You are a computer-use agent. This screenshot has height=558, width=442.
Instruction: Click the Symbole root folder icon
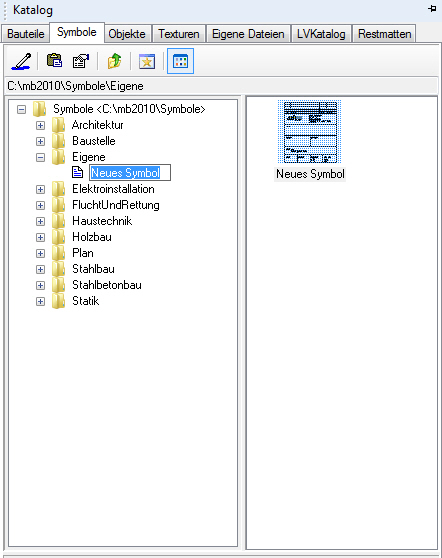(40, 109)
